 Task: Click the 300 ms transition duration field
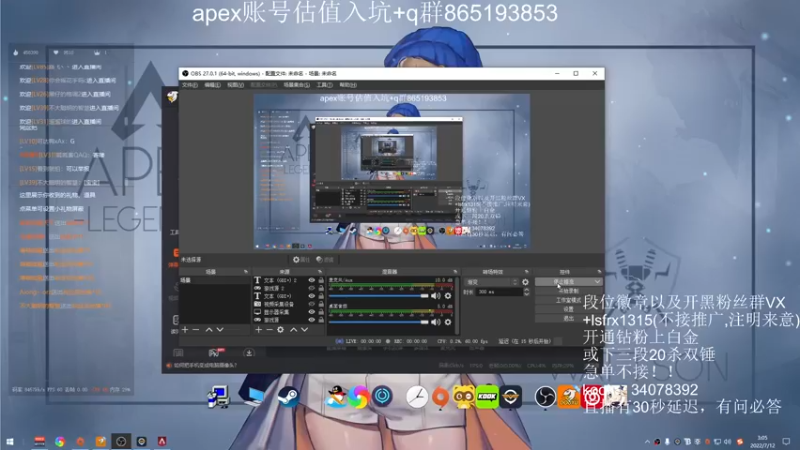coord(500,292)
